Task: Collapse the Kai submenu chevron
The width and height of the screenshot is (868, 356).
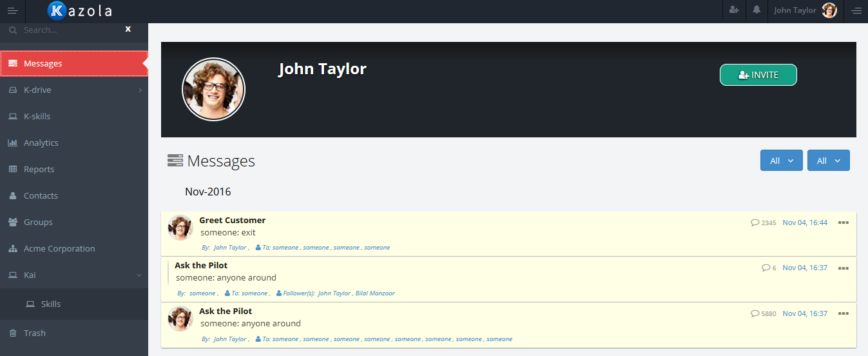Action: click(x=139, y=275)
